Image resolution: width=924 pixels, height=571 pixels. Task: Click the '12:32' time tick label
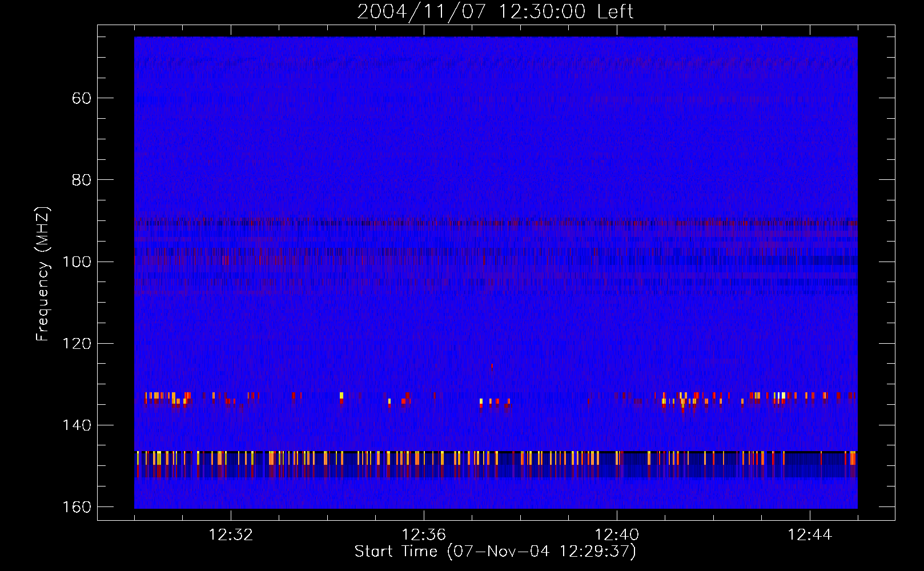point(231,535)
